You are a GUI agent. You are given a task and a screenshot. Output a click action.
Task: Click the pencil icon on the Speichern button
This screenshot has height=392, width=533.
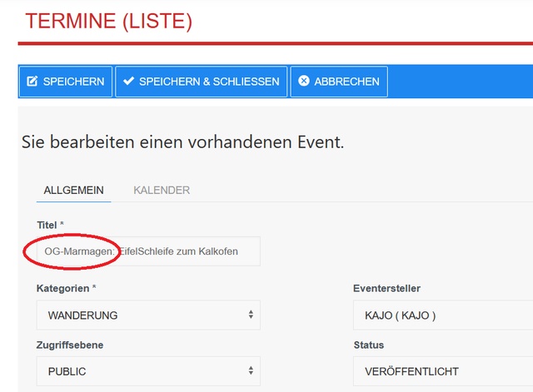[32, 82]
